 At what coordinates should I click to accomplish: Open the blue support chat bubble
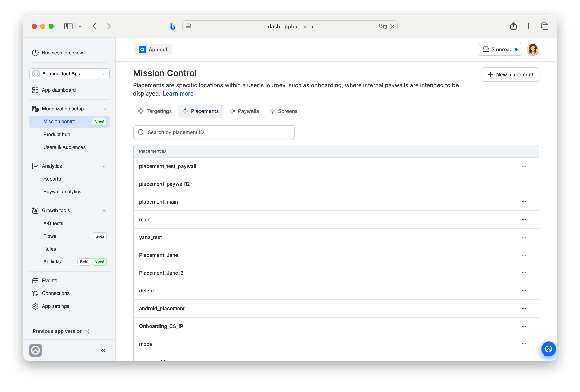tap(548, 349)
